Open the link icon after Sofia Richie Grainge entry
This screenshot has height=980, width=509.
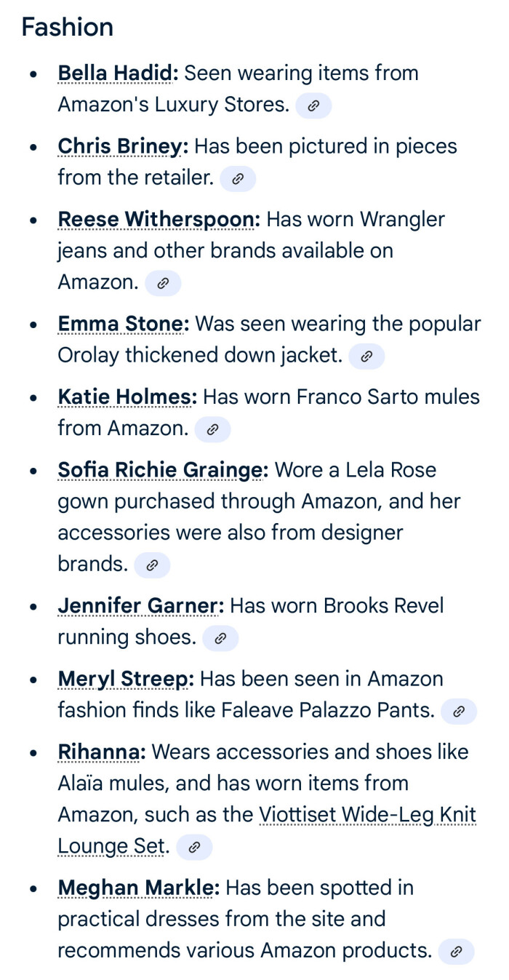tap(152, 565)
